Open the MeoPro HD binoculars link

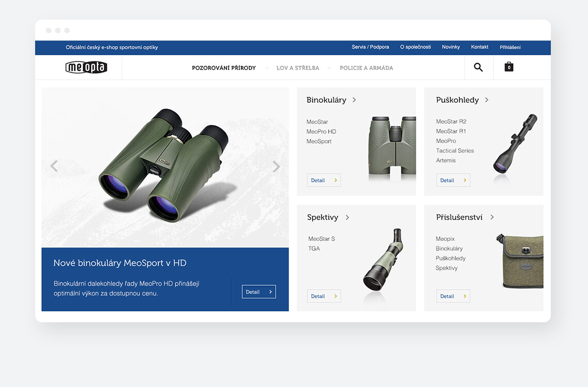(x=321, y=132)
